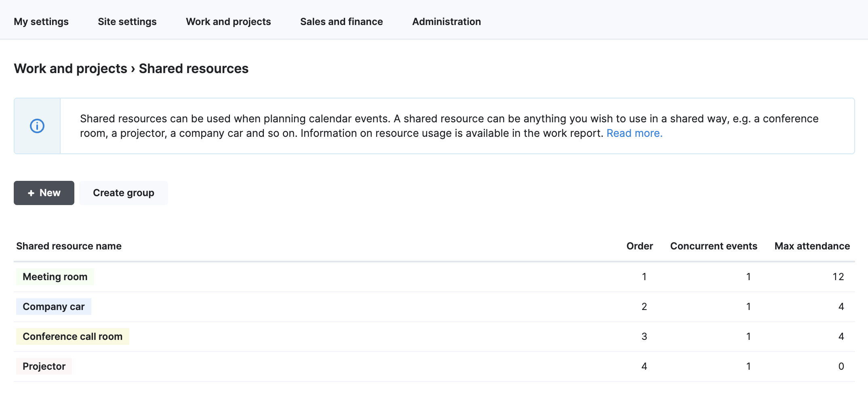
Task: Click the info icon in the notice box
Action: (x=37, y=126)
